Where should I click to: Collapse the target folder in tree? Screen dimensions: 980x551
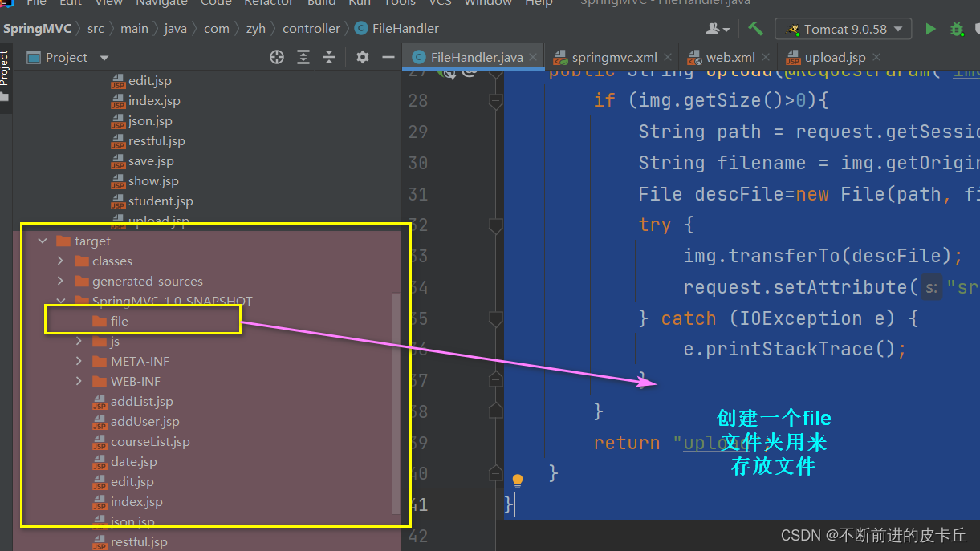(43, 241)
